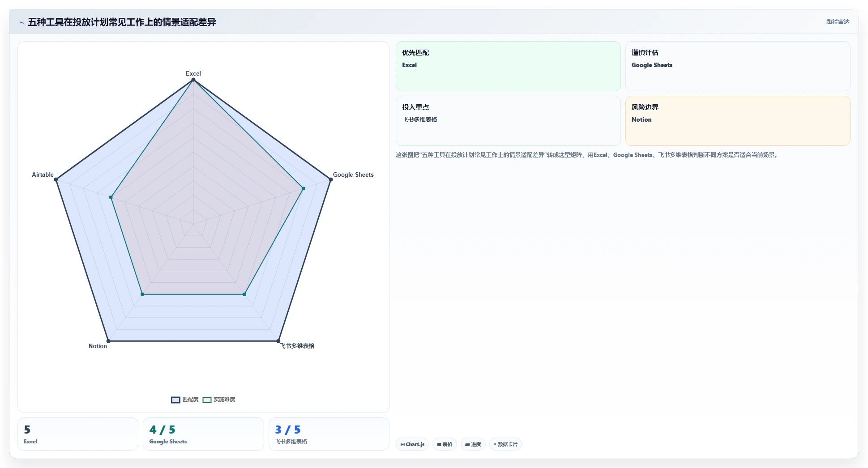Click the Airtable axis label on the radar
The height and width of the screenshot is (468, 868).
[x=43, y=174]
